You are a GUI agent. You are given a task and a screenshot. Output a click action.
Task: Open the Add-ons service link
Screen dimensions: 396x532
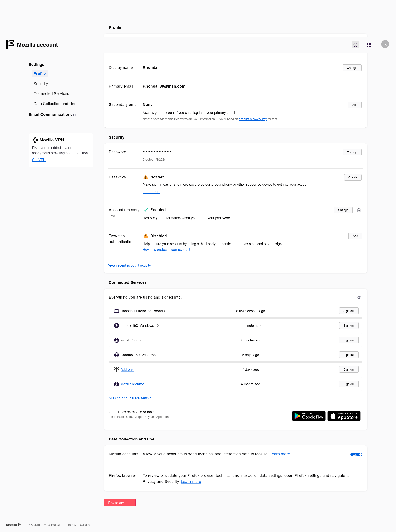pyautogui.click(x=127, y=369)
